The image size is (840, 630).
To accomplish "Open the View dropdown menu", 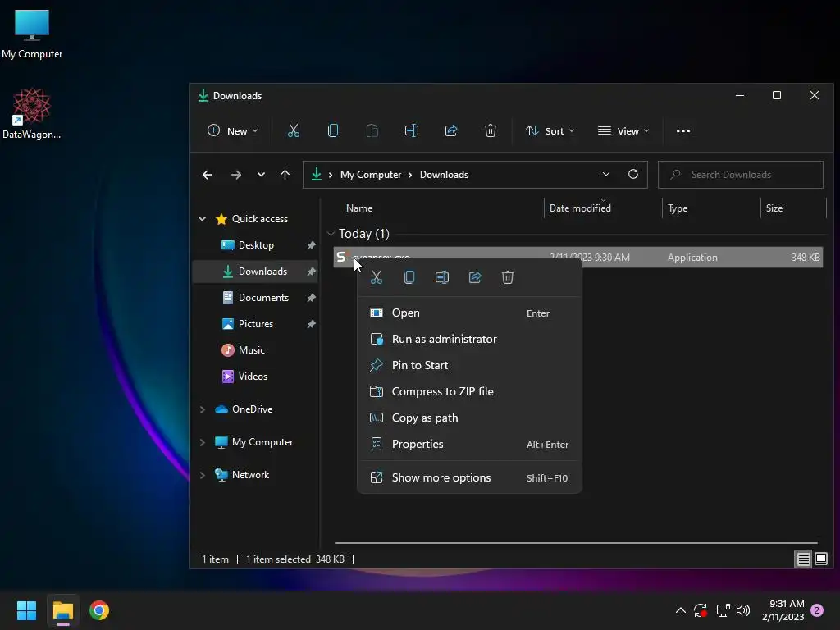I will 623,130.
